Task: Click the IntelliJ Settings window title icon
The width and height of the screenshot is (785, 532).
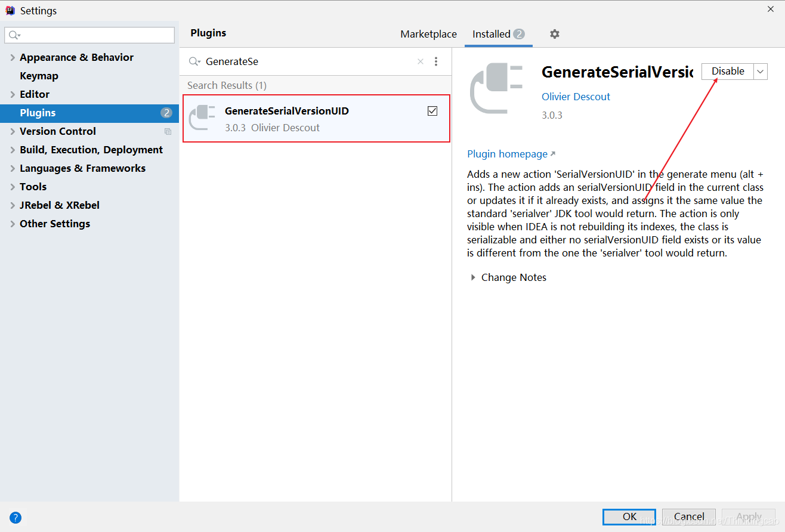Action: pos(10,10)
